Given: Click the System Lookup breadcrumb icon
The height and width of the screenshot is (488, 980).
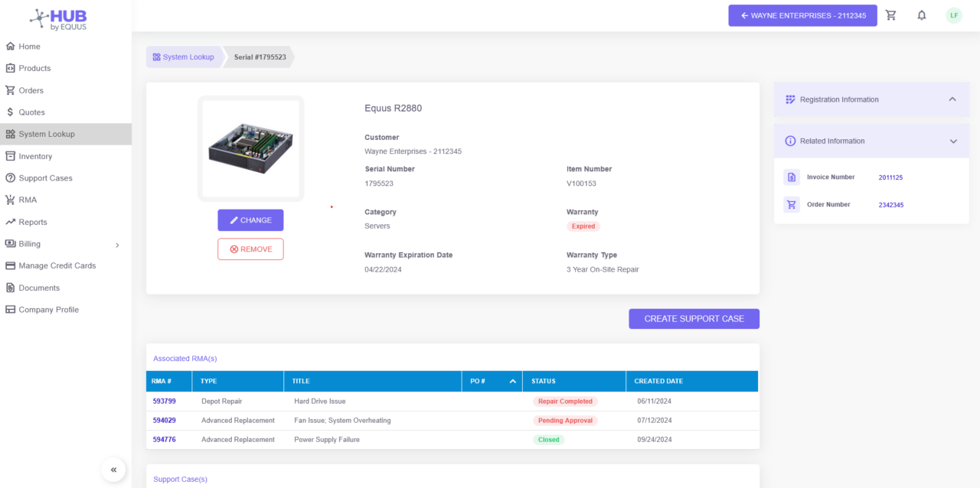Looking at the screenshot, I should point(156,57).
